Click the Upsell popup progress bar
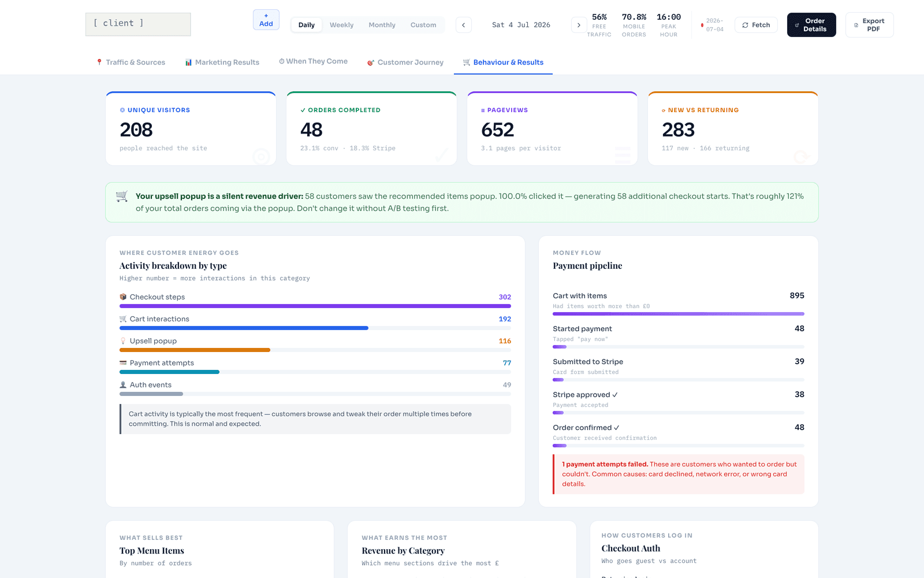The height and width of the screenshot is (578, 924). (x=315, y=350)
